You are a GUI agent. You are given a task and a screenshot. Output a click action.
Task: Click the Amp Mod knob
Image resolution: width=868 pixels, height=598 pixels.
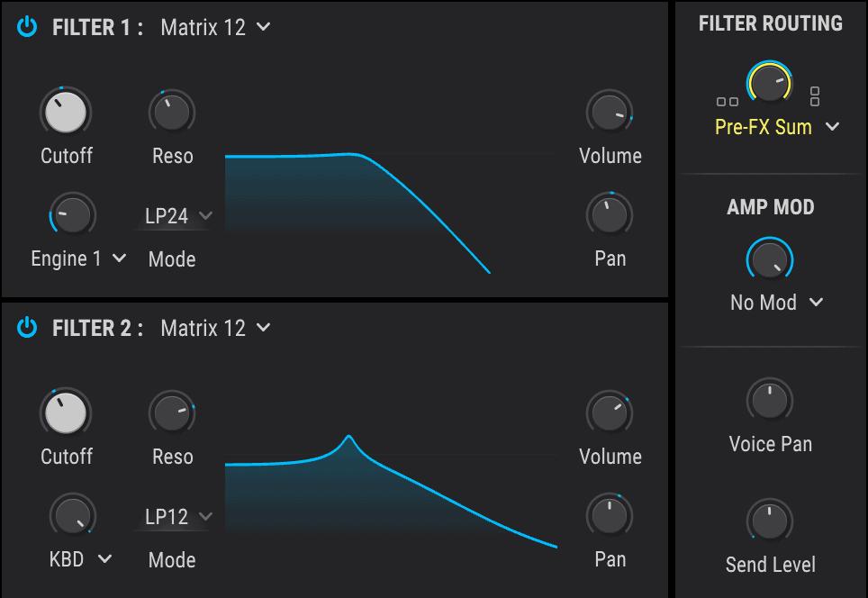(x=770, y=260)
